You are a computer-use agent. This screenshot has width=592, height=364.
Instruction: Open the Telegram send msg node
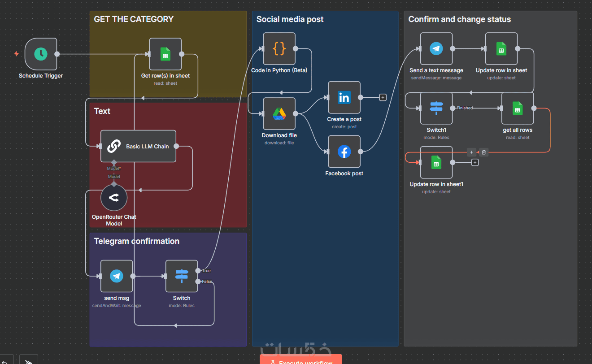[x=117, y=276]
